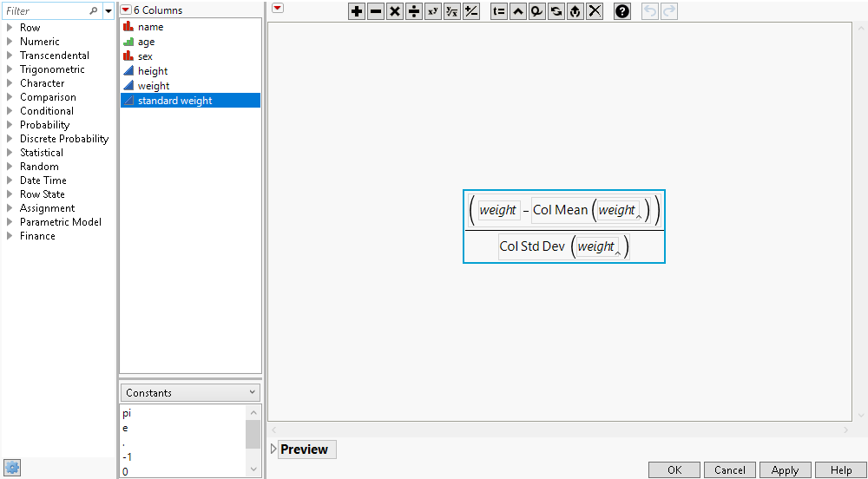868x479 pixels.
Task: Select the Assignment function group
Action: [x=47, y=208]
